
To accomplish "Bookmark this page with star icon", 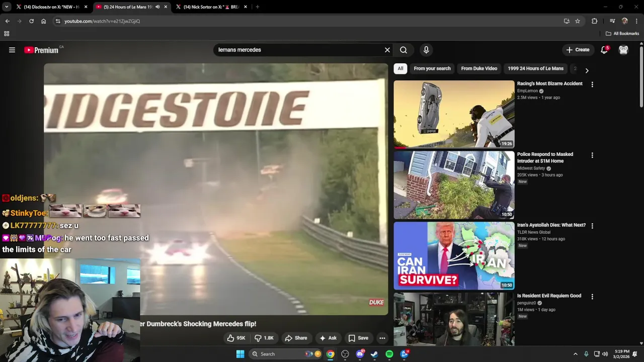I will pos(578,21).
